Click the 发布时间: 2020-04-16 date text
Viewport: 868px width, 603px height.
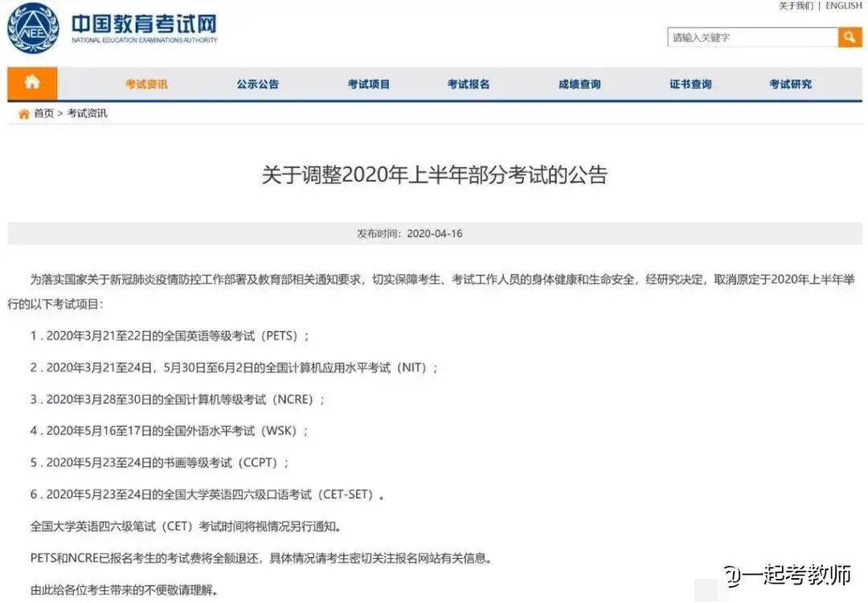pos(410,234)
